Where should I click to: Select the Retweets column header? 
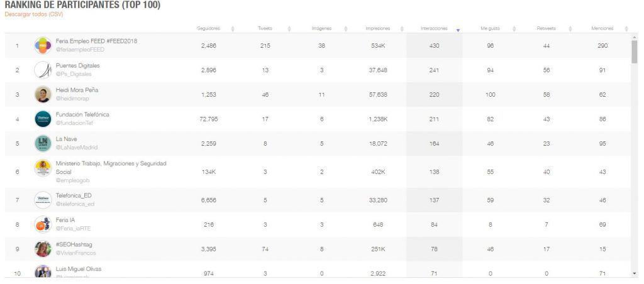pyautogui.click(x=547, y=29)
